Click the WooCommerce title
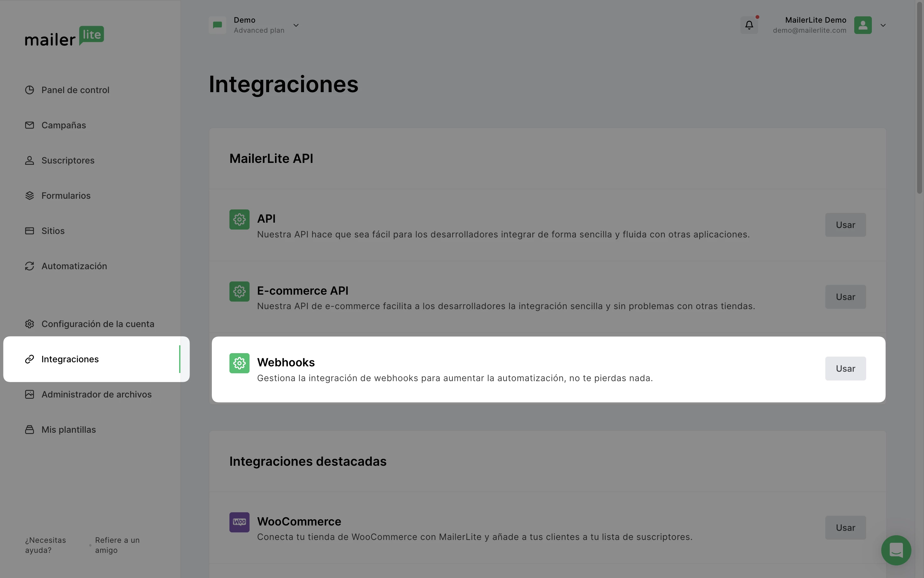Screen dimensions: 924x578 [299, 521]
